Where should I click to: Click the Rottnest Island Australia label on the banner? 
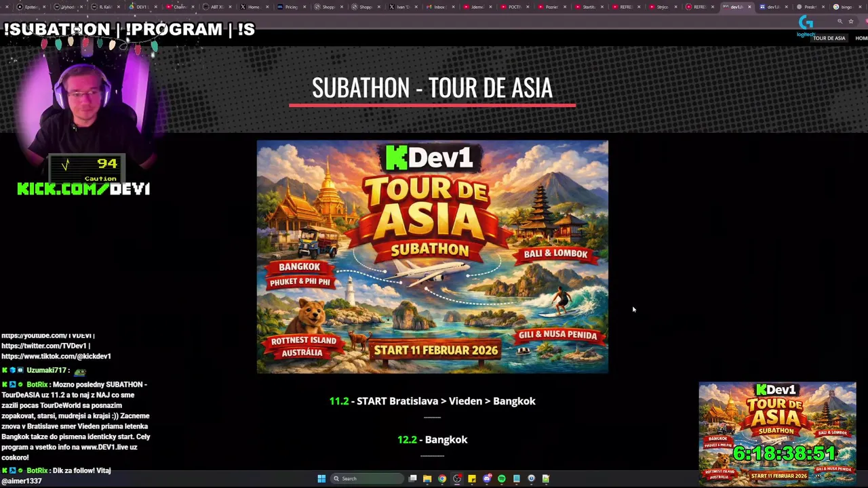303,346
